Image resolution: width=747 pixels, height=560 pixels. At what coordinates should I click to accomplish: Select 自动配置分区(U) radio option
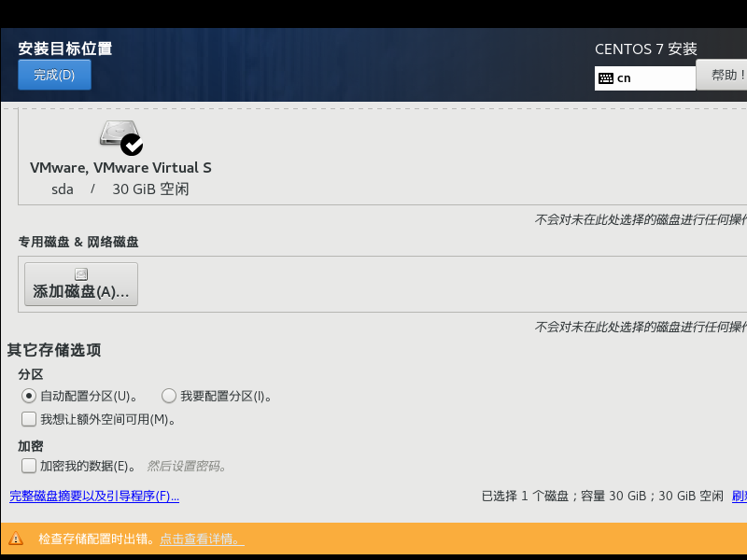pos(29,396)
